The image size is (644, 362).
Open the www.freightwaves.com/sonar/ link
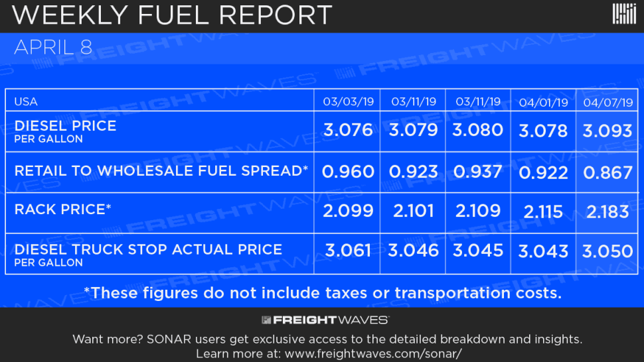click(x=373, y=353)
